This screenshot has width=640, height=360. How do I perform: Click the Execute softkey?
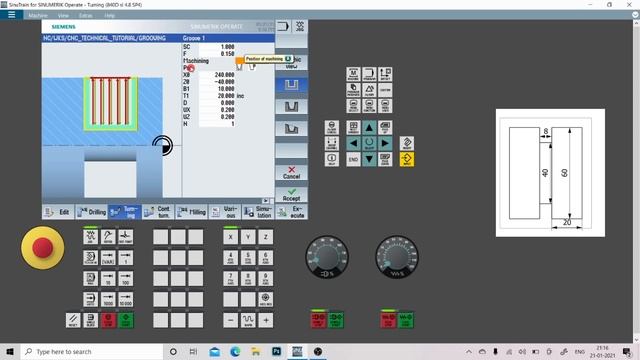291,212
